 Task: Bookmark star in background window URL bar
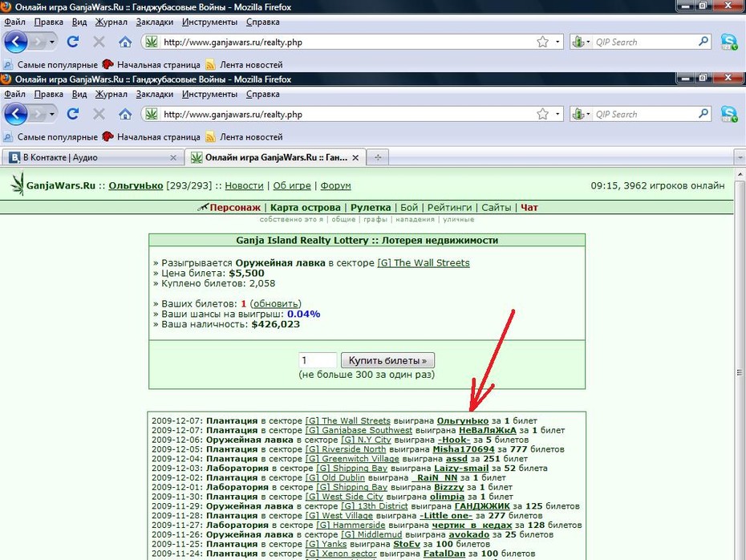point(542,42)
